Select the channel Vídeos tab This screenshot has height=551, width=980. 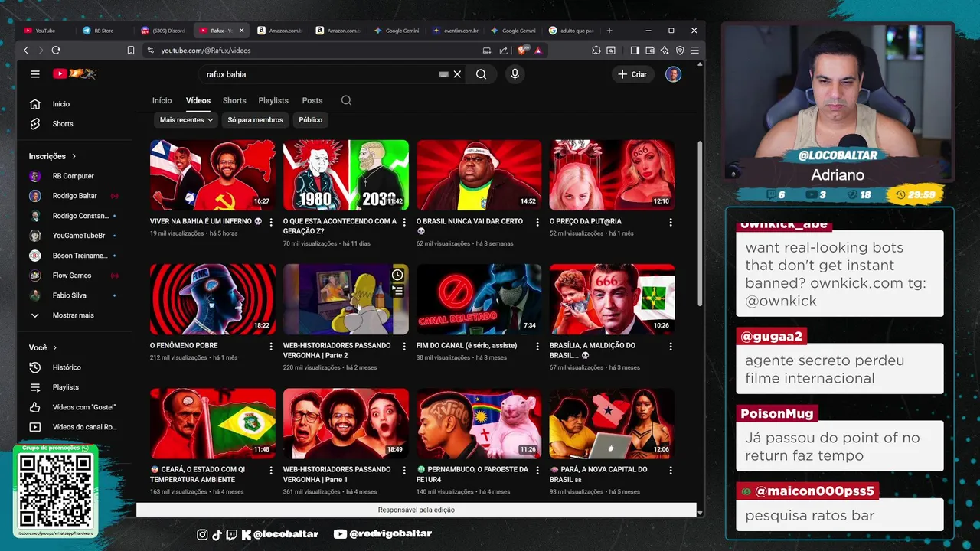pos(198,100)
